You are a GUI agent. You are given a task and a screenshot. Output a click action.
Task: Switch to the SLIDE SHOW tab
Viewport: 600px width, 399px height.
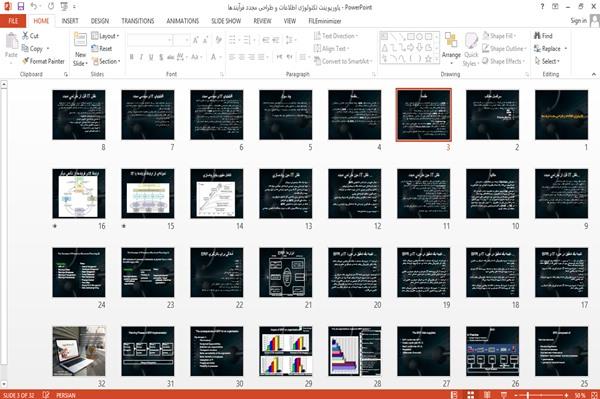(226, 21)
